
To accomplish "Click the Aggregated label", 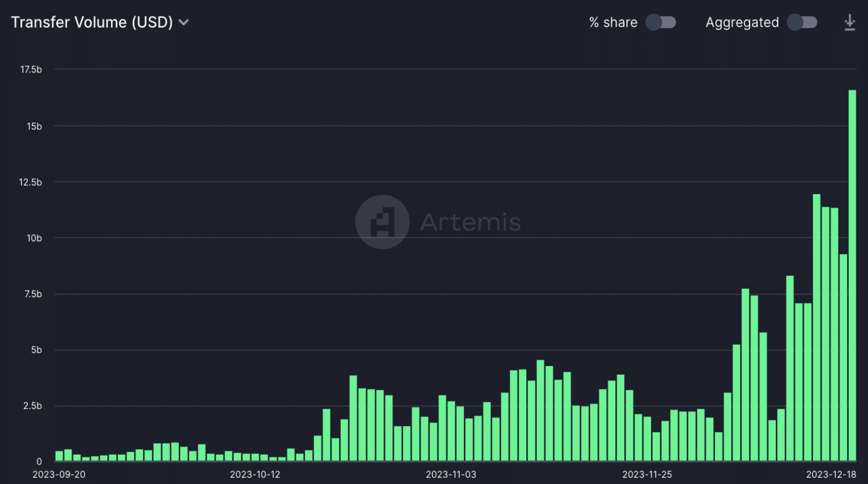I will [x=742, y=22].
